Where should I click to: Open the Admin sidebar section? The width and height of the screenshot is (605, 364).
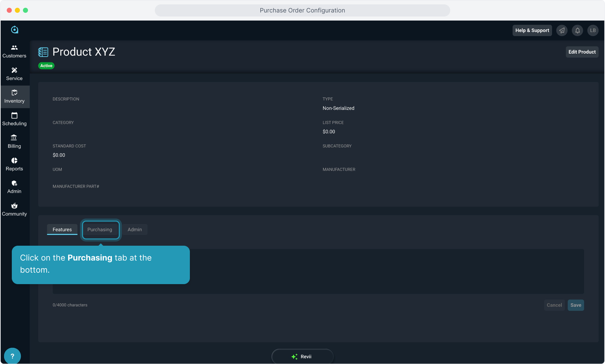tap(14, 187)
